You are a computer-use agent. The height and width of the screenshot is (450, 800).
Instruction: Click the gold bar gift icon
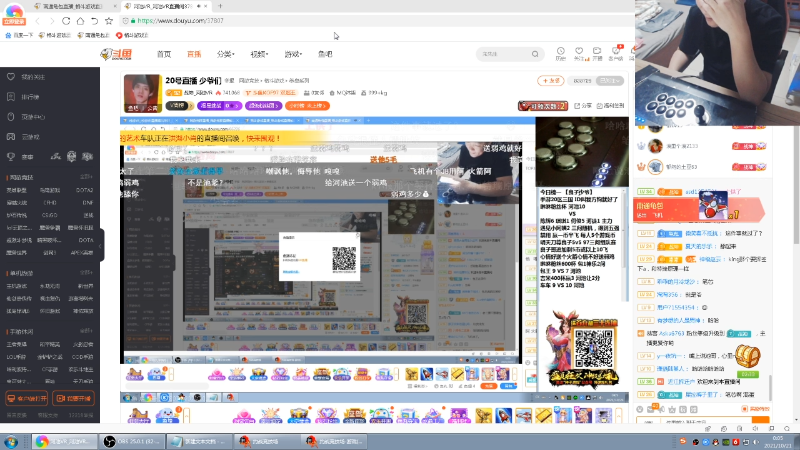click(x=543, y=416)
